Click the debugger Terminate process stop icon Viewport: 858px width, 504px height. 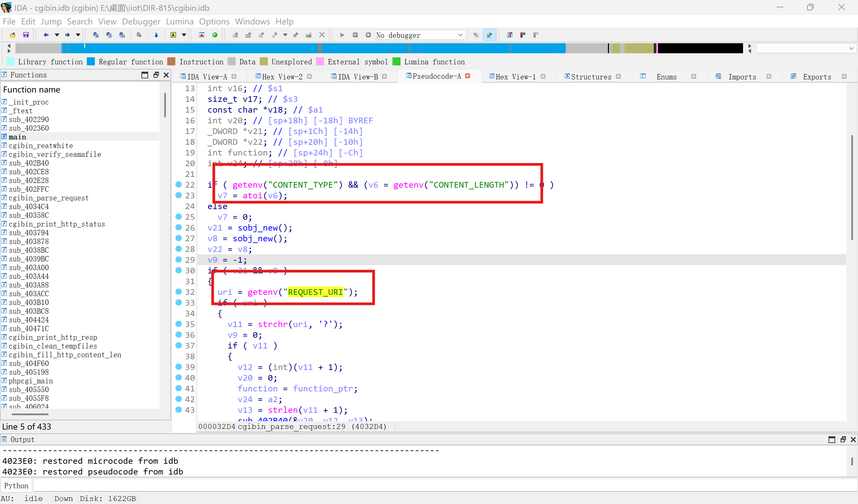click(x=368, y=35)
